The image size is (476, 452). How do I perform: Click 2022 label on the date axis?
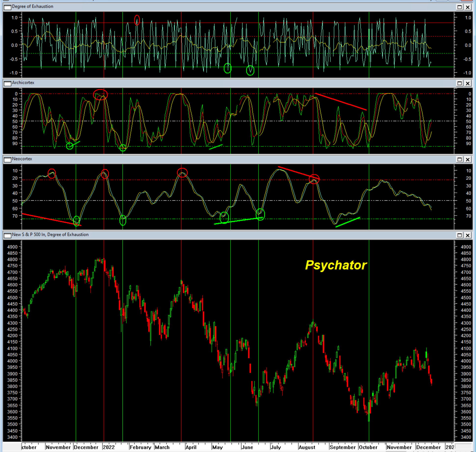coord(109,447)
